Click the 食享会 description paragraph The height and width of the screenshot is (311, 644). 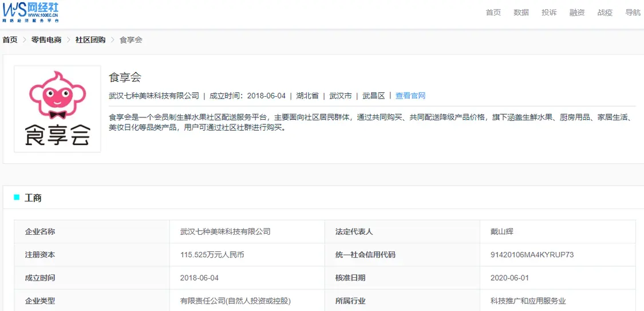pos(369,123)
